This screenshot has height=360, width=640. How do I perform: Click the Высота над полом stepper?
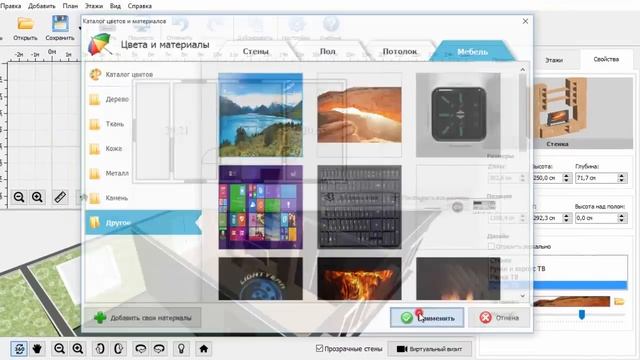622,218
